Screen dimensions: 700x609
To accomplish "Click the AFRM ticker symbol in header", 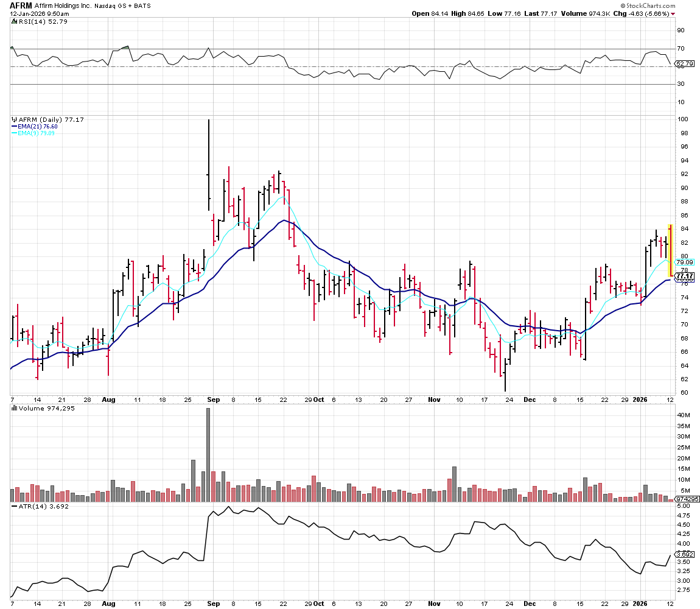I will coord(21,6).
